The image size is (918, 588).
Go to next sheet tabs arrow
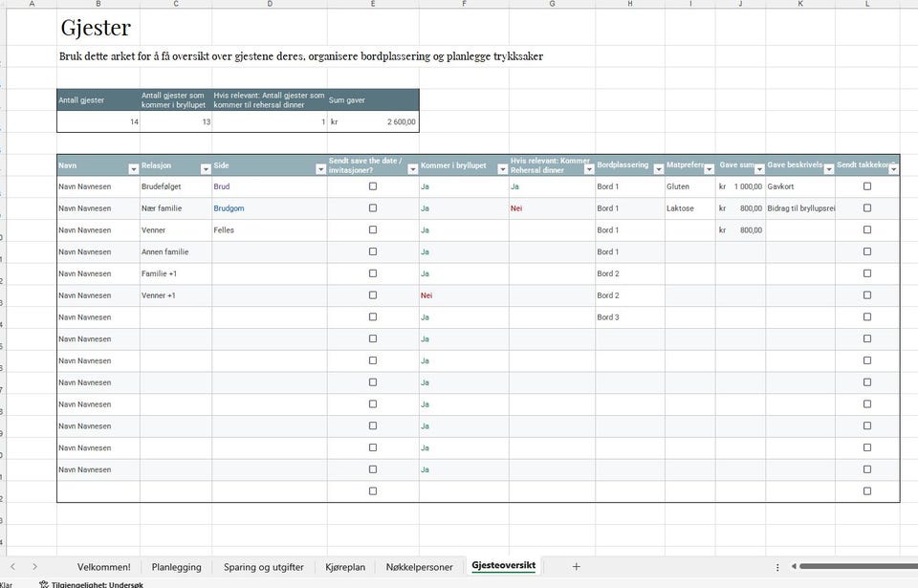[x=34, y=566]
